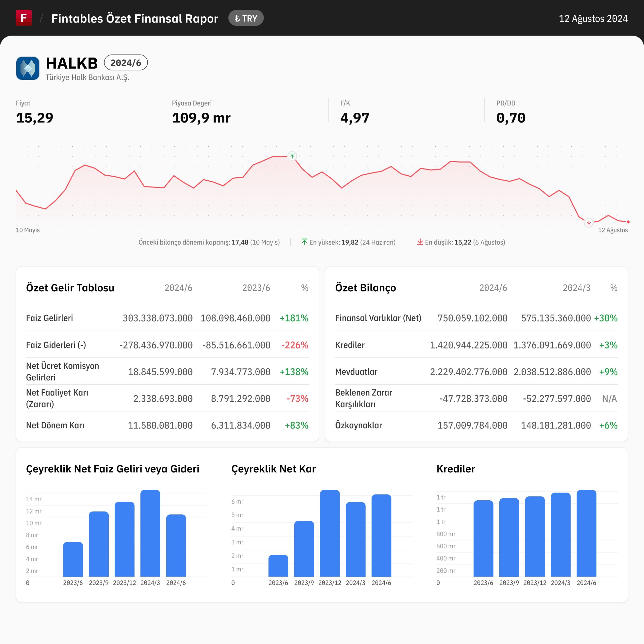Click the Net Dönem Karı value 11.580.081.000
Image resolution: width=644 pixels, height=644 pixels.
click(160, 425)
